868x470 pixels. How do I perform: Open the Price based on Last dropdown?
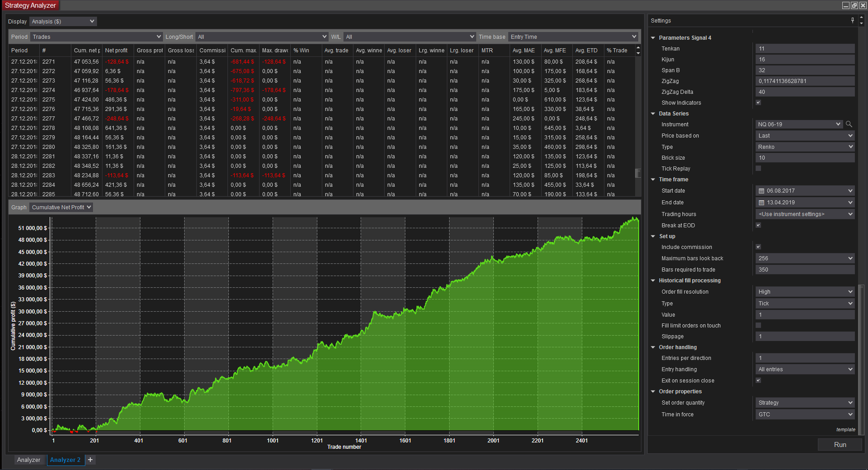805,135
